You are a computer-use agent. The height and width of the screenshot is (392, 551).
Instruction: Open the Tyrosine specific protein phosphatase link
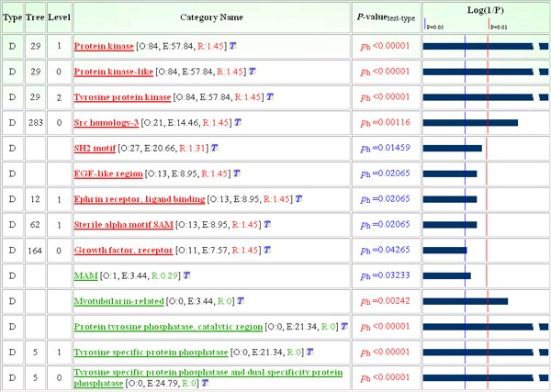tap(151, 352)
